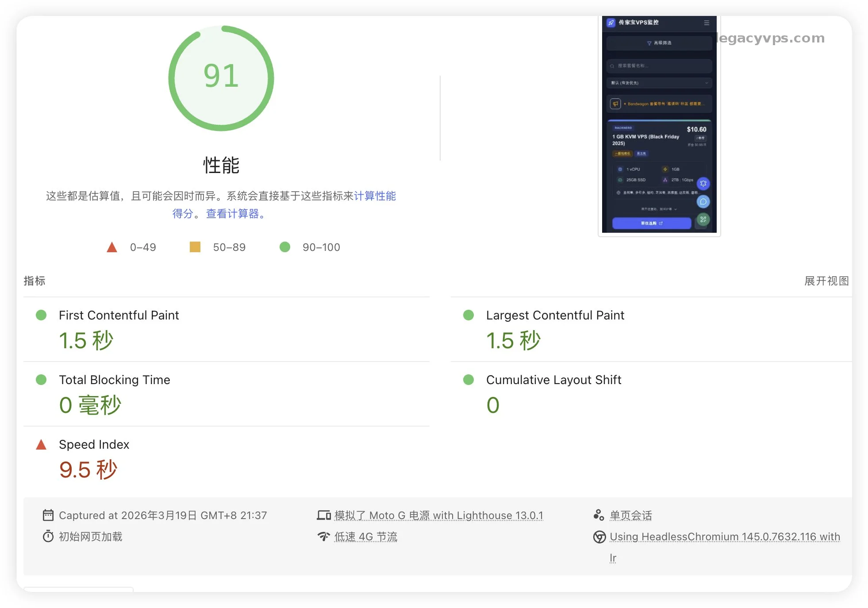Click the stopwatch icon beside 初始网页加载
The width and height of the screenshot is (868, 608).
pos(48,536)
